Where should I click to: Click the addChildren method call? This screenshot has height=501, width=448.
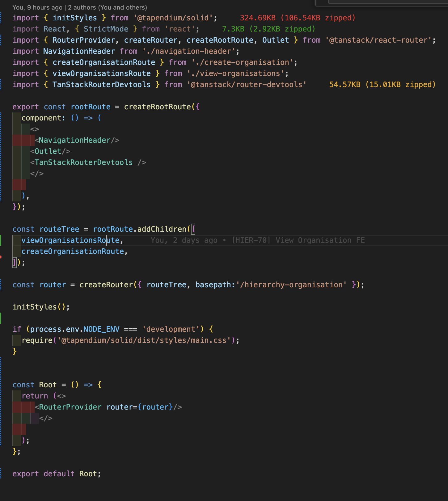(162, 229)
